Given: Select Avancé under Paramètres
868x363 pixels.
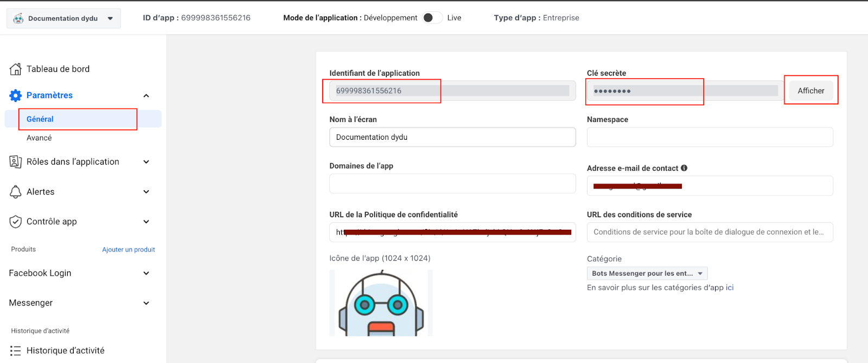Looking at the screenshot, I should click(x=39, y=138).
